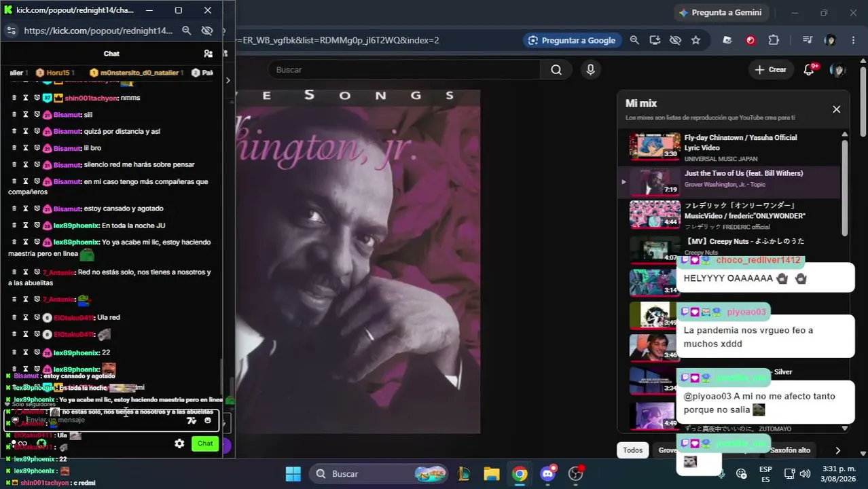
Task: Open the 7TV emote menu in message box
Action: (x=192, y=420)
